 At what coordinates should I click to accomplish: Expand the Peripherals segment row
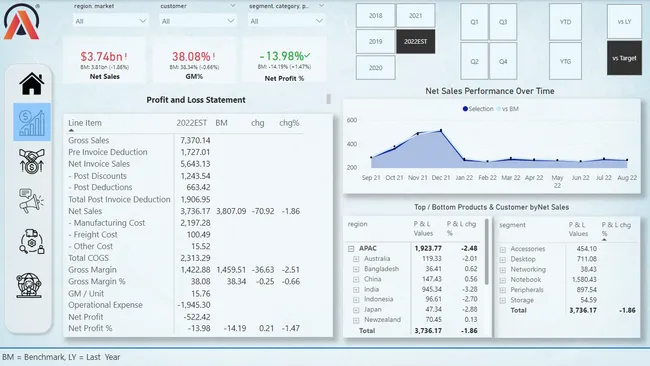(503, 291)
